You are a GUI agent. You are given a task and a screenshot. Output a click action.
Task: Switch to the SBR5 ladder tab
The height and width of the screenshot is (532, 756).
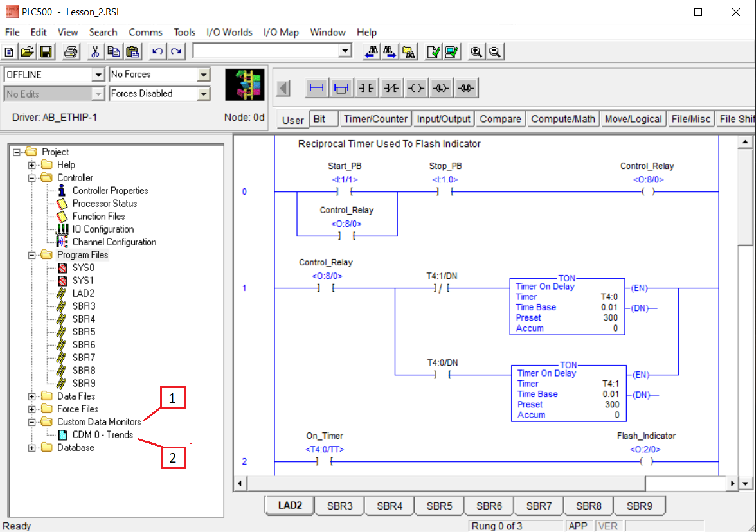[439, 506]
